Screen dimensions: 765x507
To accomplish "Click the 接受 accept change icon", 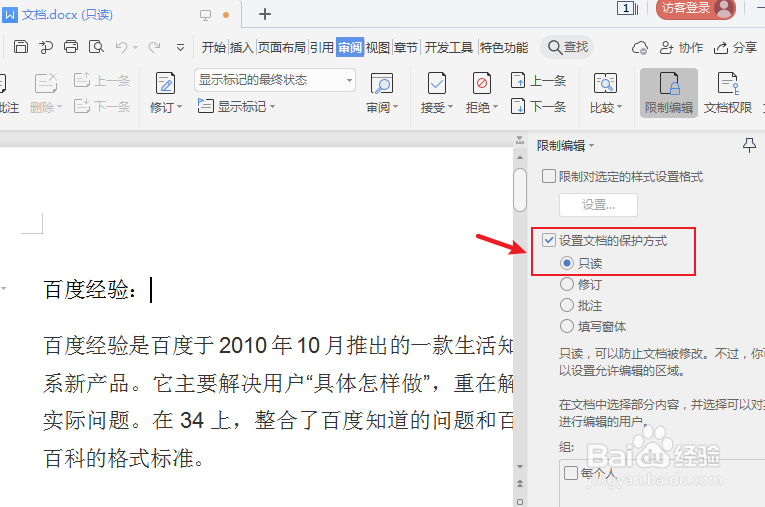I will [x=436, y=83].
